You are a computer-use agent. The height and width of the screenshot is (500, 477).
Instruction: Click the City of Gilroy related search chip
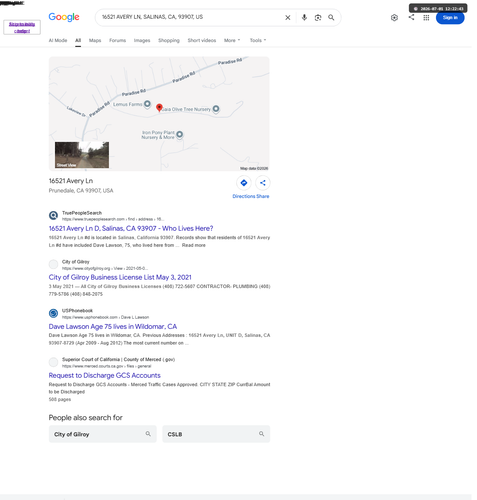[103, 434]
